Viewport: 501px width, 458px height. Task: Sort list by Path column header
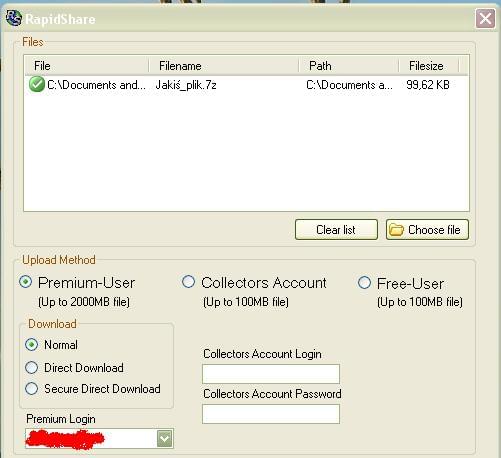click(x=349, y=66)
